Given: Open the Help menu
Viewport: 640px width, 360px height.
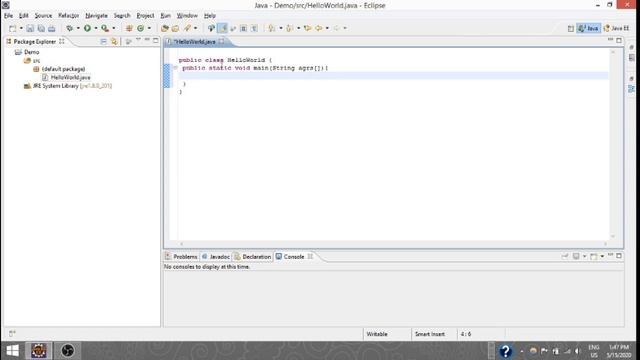Looking at the screenshot, I should 210,16.
